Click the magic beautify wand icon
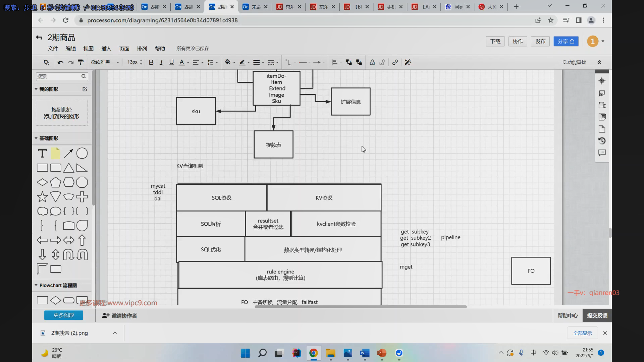Viewport: 644px width, 362px height. 408,62
